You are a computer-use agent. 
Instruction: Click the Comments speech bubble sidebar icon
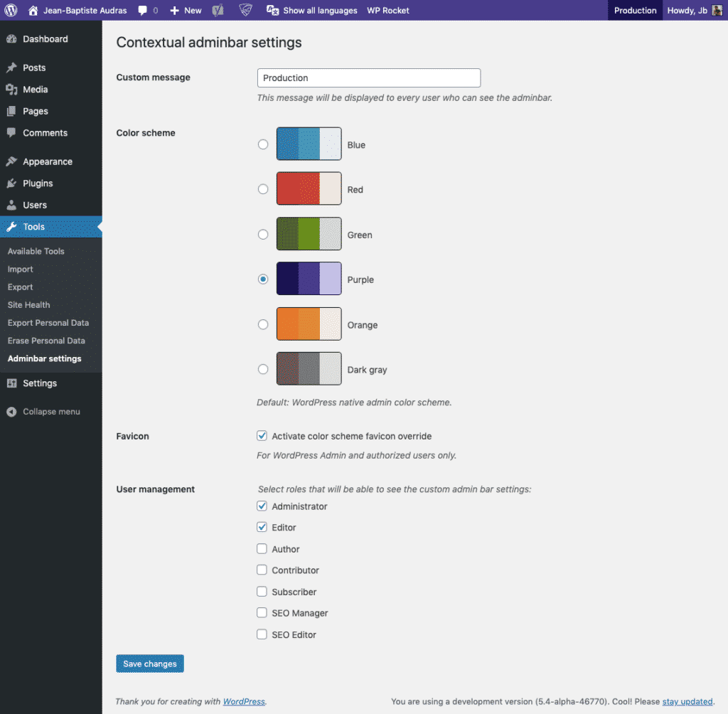click(x=11, y=133)
